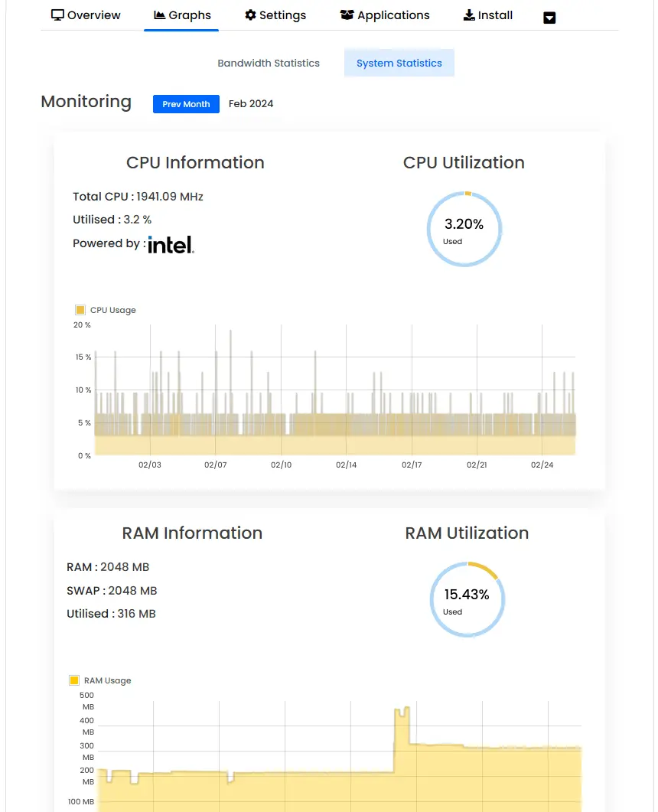658x812 pixels.
Task: Click the Settings gear icon
Action: tap(251, 15)
